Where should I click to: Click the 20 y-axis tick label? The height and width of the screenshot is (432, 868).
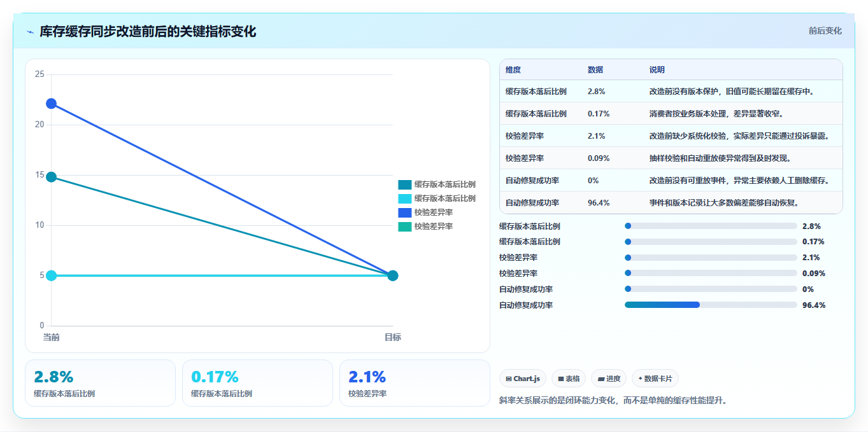click(x=39, y=125)
